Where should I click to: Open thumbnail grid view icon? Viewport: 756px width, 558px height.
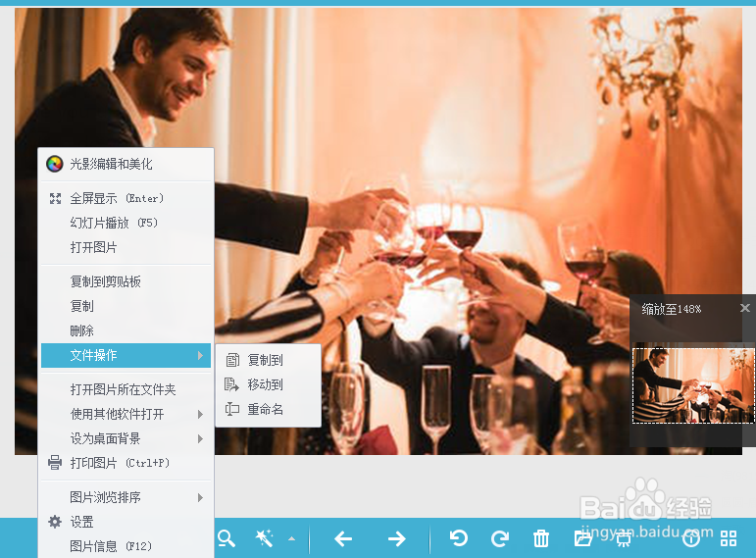point(728,538)
